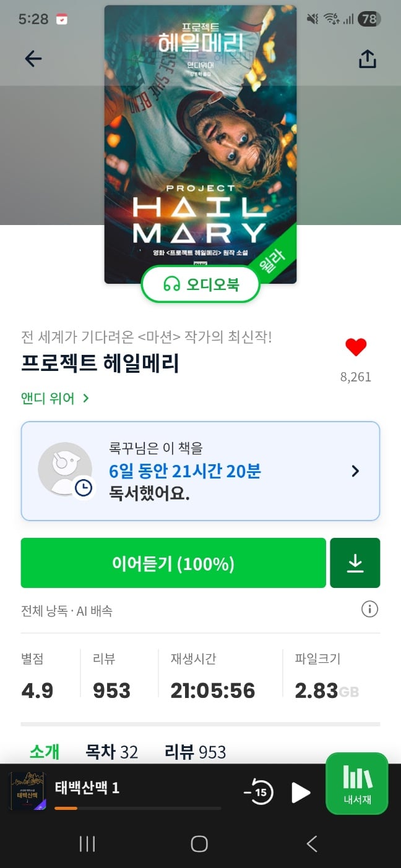
Task: Tap the Android recent apps icon
Action: coord(87,844)
